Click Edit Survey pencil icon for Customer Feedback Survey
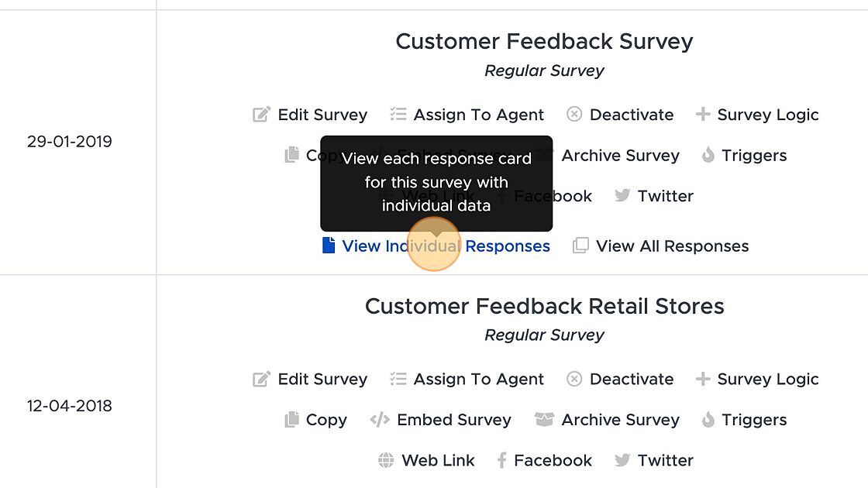The image size is (868, 488). [261, 115]
